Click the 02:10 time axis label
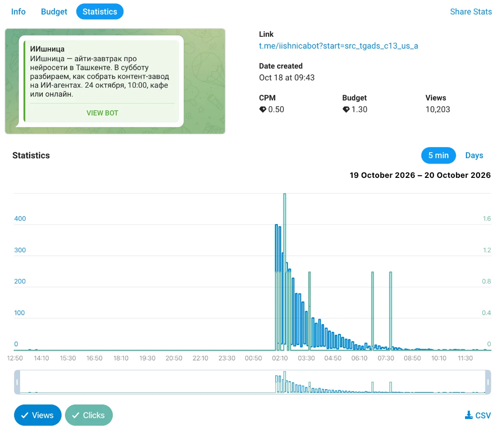This screenshot has width=504, height=431. (280, 358)
